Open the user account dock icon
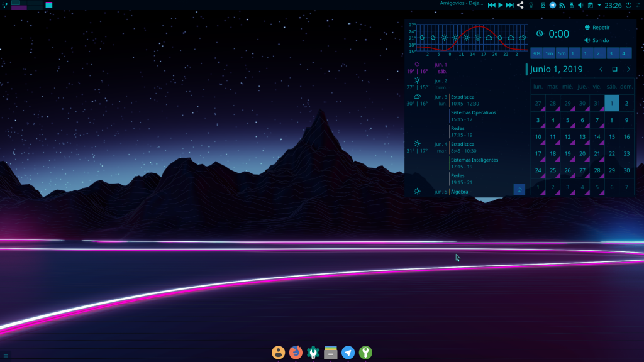Screen dimensions: 644x362 pos(278,352)
